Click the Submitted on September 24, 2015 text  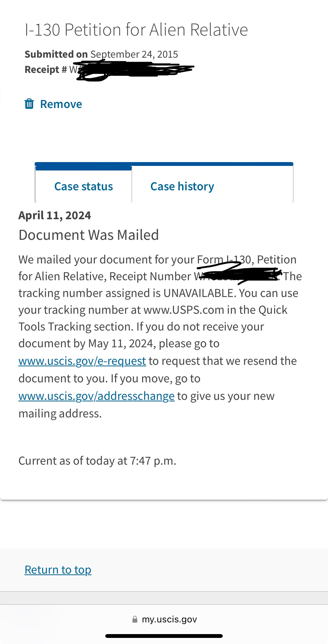(101, 54)
